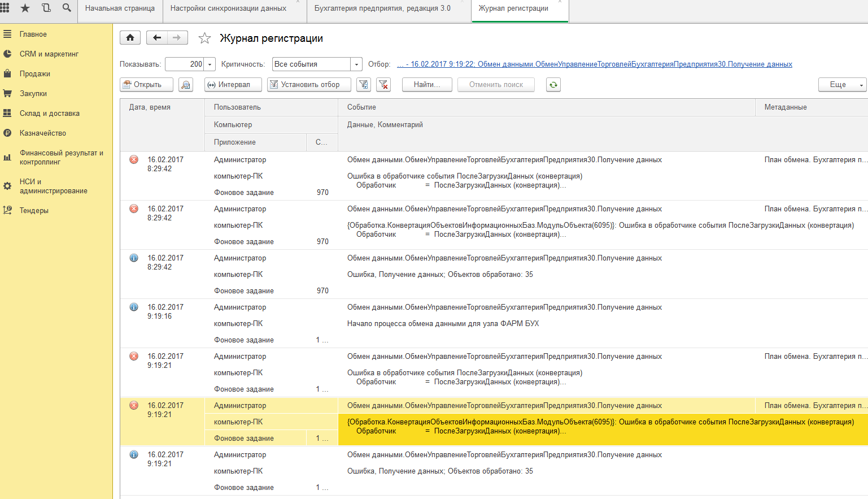Expand the Критичность dropdown arrow

click(356, 64)
